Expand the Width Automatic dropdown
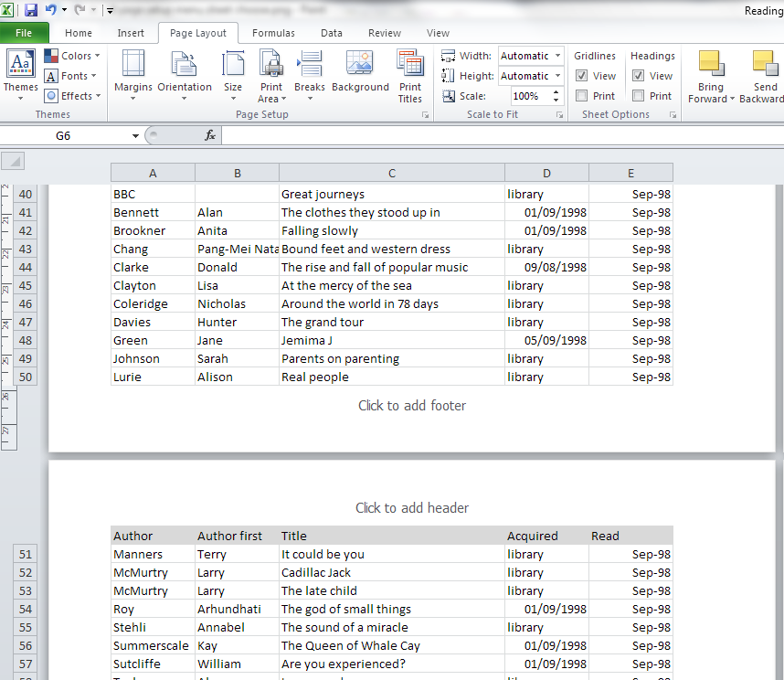The width and height of the screenshot is (784, 680). pyautogui.click(x=557, y=56)
